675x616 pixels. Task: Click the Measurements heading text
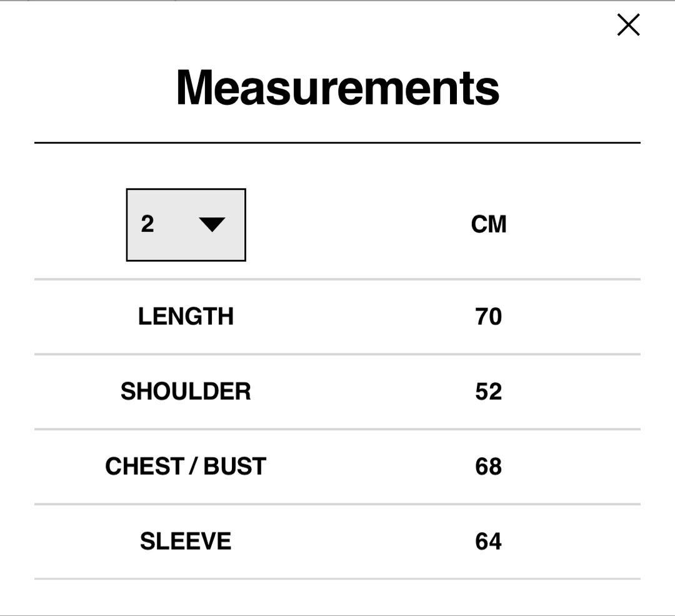337,87
